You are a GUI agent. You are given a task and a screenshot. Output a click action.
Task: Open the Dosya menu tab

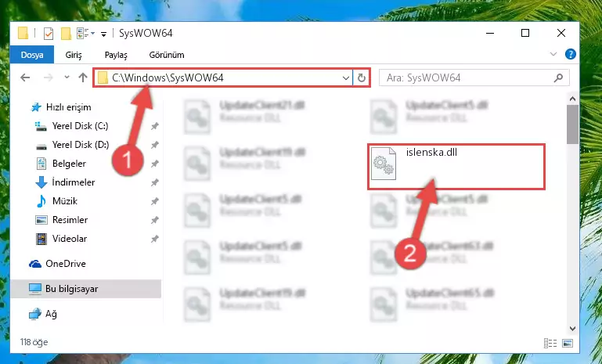pos(32,55)
